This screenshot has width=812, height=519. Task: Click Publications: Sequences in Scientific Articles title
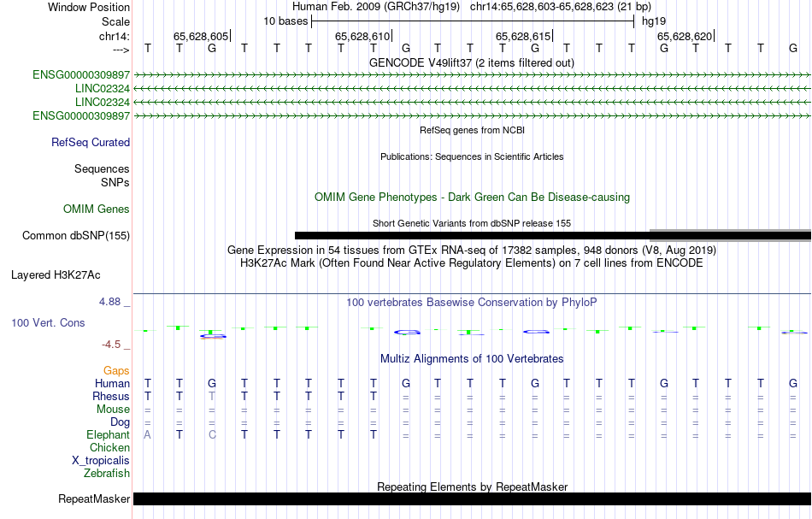(472, 156)
